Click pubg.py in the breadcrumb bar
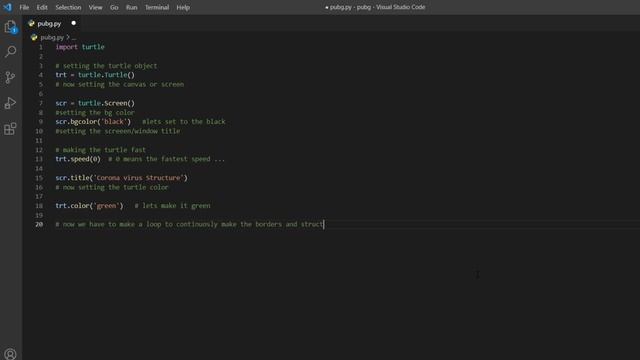640x360 pixels. click(x=52, y=37)
